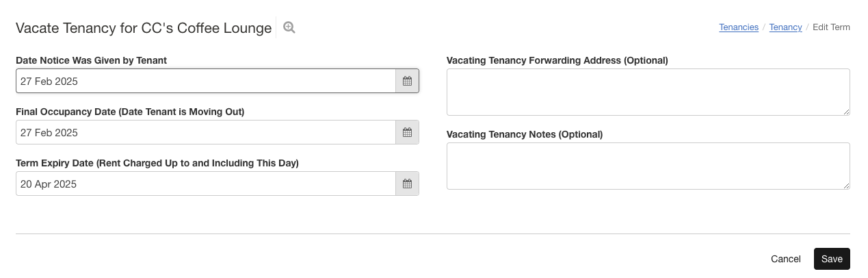Click into the Date Notice Was Given field
This screenshot has width=868, height=278.
[x=205, y=81]
